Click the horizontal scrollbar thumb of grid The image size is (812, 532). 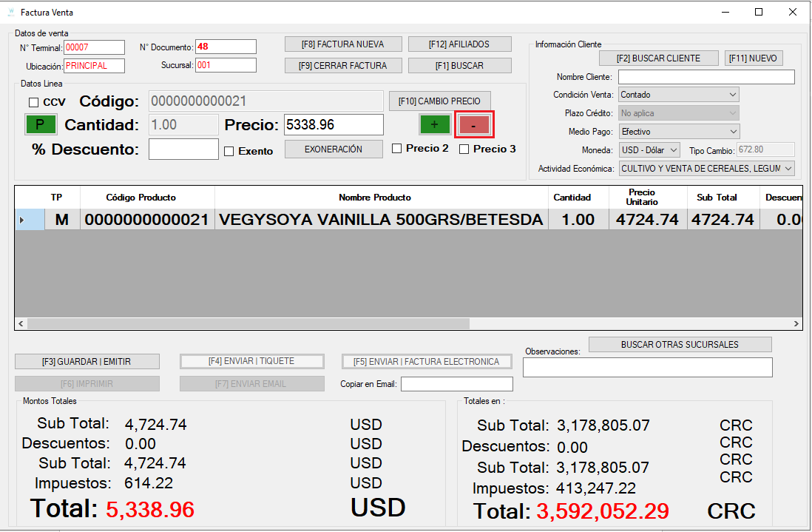tap(248, 324)
